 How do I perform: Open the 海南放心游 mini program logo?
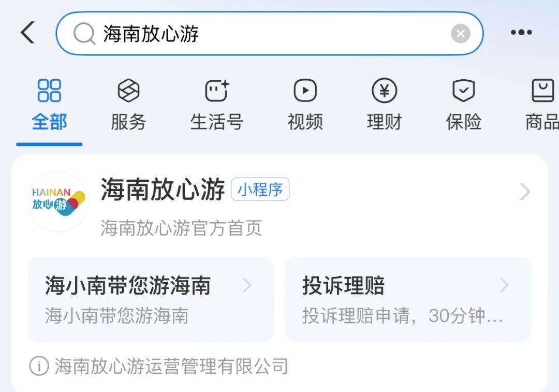(x=58, y=202)
